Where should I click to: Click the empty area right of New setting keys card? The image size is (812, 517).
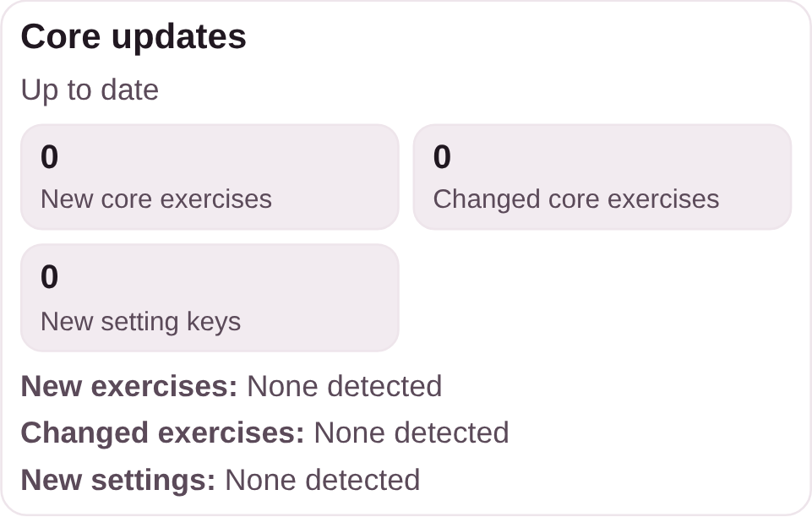pyautogui.click(x=600, y=297)
